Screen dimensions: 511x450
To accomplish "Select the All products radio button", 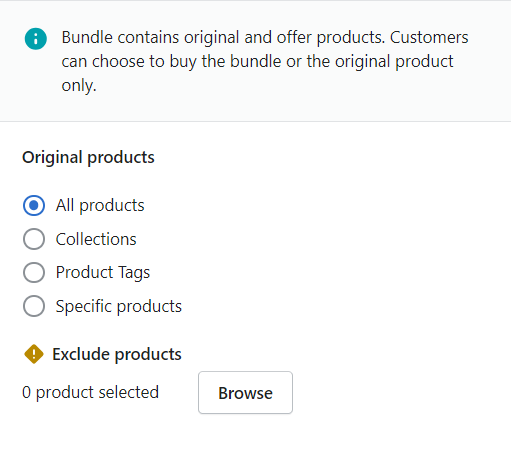I will pos(34,205).
